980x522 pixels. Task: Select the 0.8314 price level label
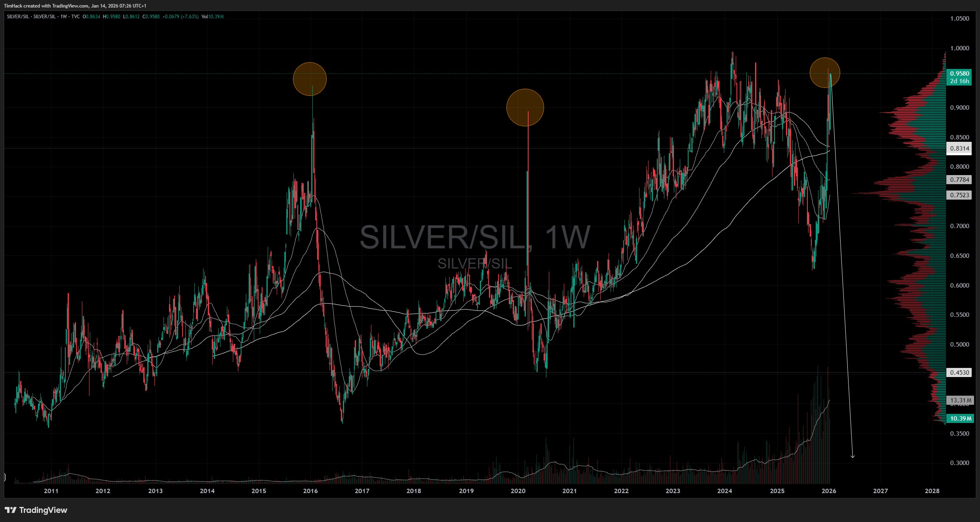click(x=959, y=149)
